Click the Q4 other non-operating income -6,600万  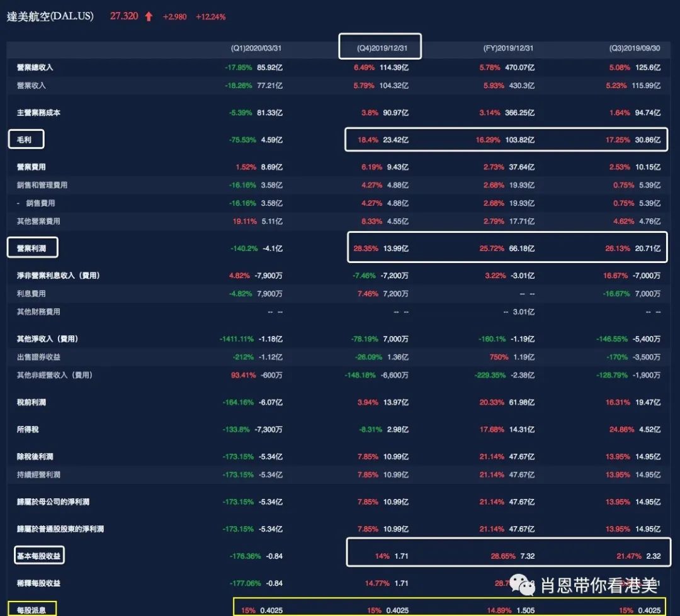click(395, 376)
